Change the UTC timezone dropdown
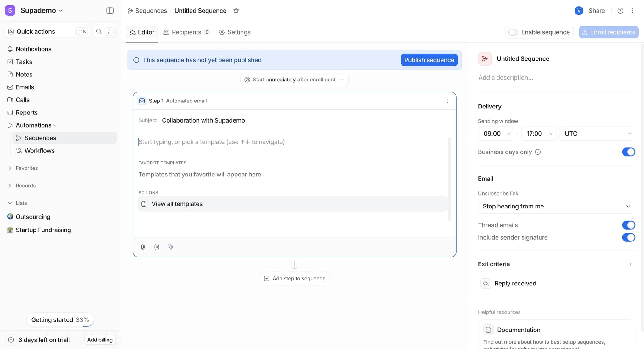The width and height of the screenshot is (644, 349). 597,133
